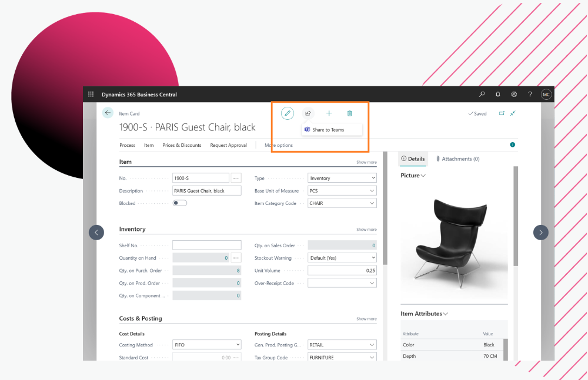Click the Qty. on Prod. Order value
Screen dimensions: 588x380
[x=206, y=283]
